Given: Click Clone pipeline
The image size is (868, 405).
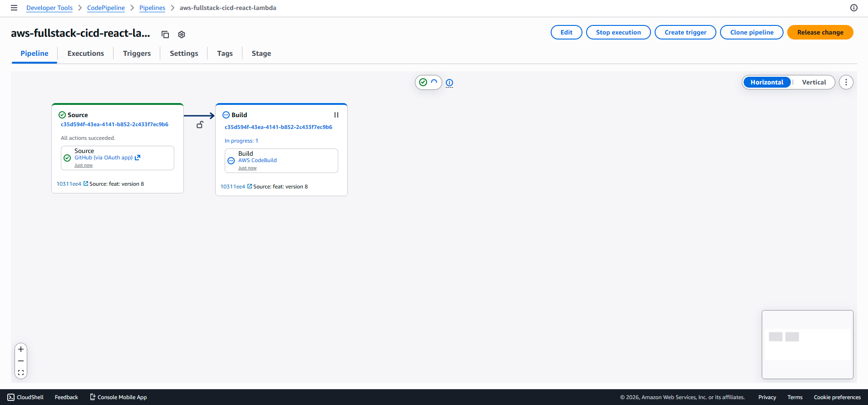Looking at the screenshot, I should 752,32.
